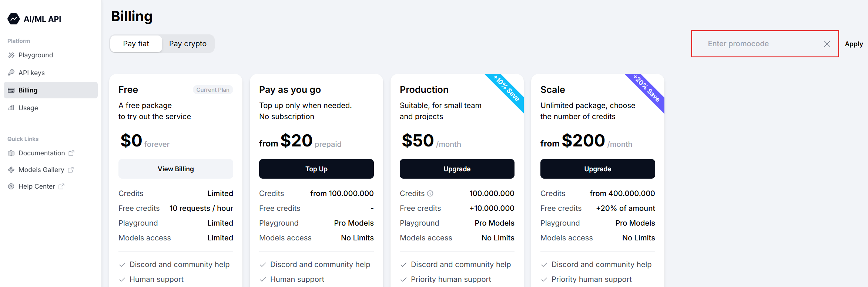Apply the entered promocode
The height and width of the screenshot is (287, 868).
coord(854,44)
